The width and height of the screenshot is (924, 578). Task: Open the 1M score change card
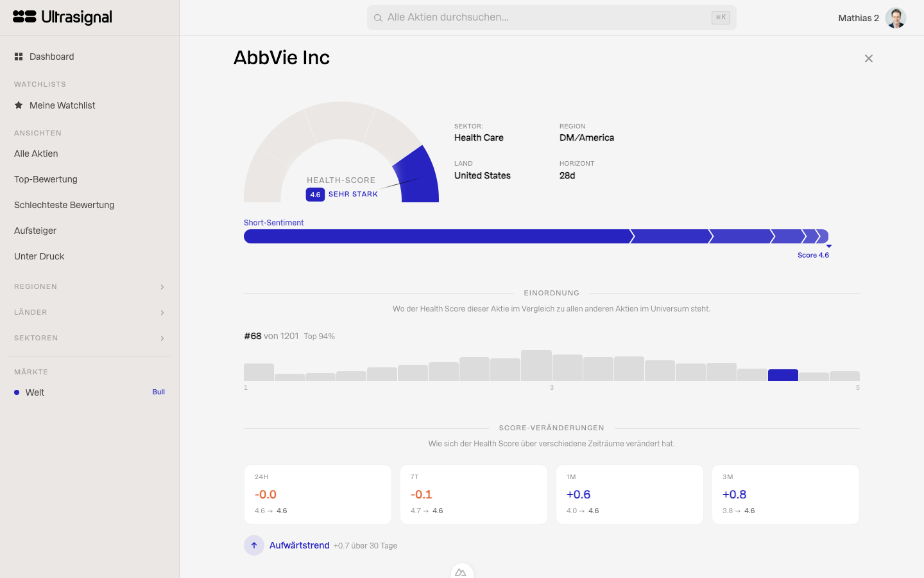[x=630, y=495]
